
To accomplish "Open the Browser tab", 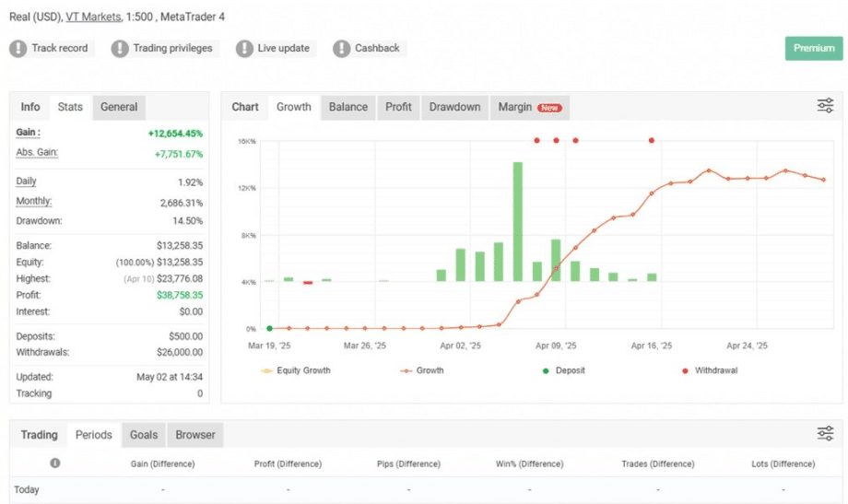I will (x=195, y=435).
